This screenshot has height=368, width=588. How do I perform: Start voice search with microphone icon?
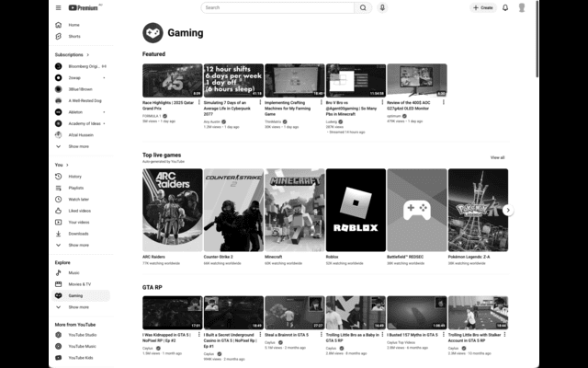click(382, 7)
